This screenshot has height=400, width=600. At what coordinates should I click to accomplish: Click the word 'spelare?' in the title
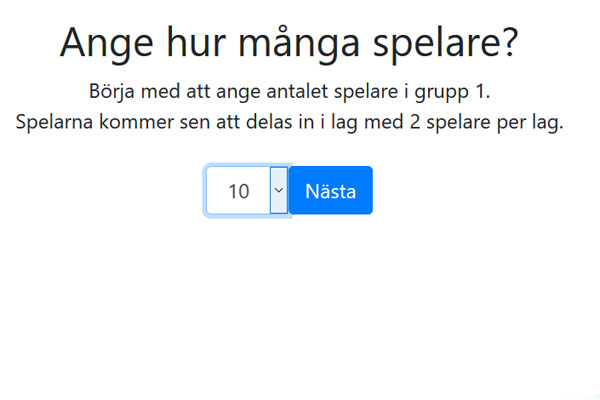446,44
